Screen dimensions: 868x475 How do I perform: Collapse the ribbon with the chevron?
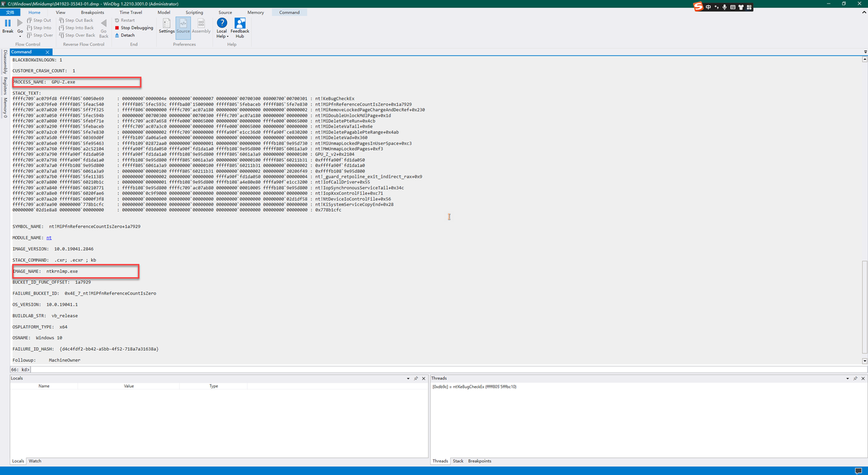(x=864, y=12)
